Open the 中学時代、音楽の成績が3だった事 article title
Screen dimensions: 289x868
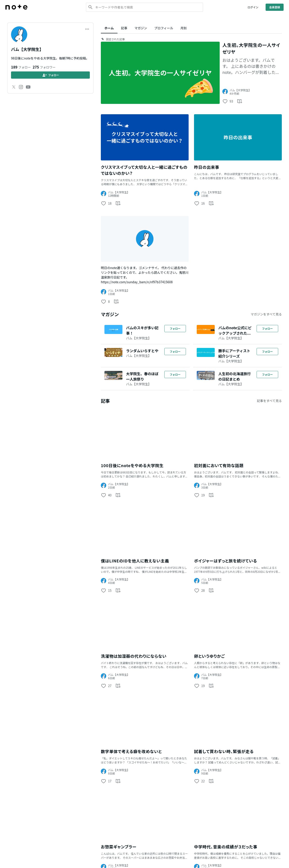pos(226,847)
